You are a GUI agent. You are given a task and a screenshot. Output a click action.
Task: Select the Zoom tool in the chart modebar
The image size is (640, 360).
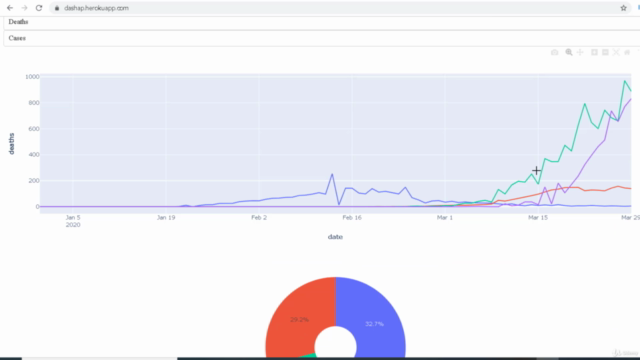(569, 52)
